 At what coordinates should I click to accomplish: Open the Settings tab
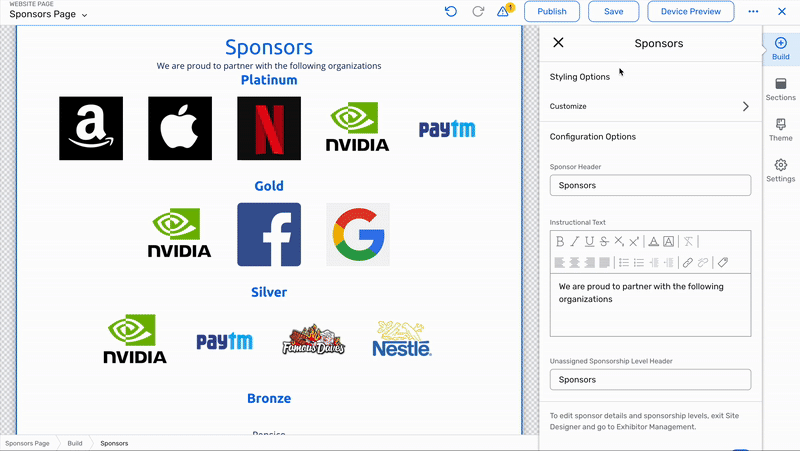(781, 171)
